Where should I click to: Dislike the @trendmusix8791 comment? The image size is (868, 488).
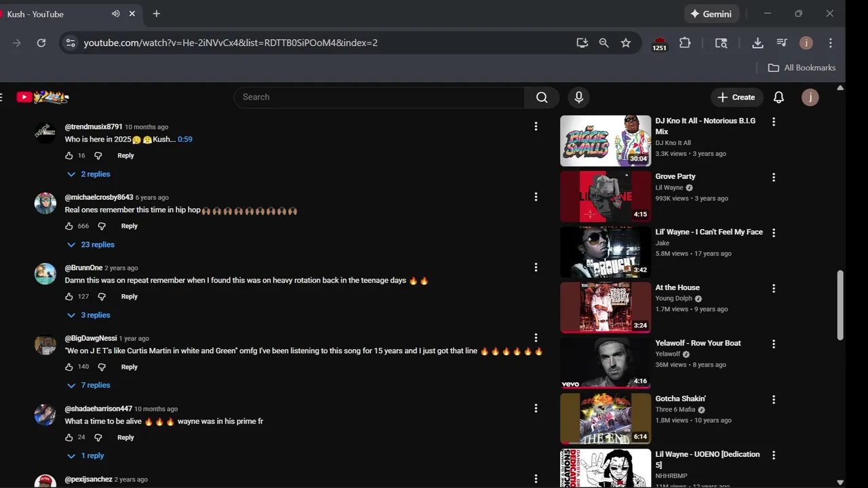click(x=98, y=155)
